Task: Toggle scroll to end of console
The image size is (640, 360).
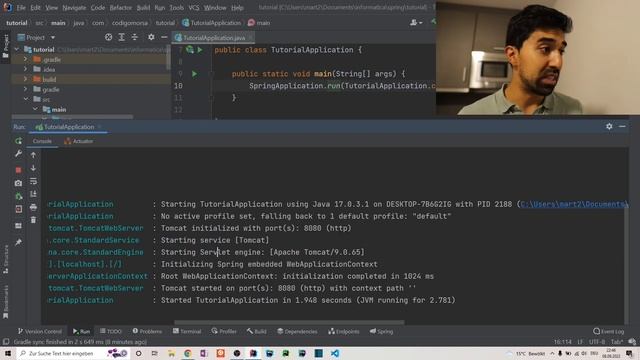Action: pyautogui.click(x=33, y=194)
